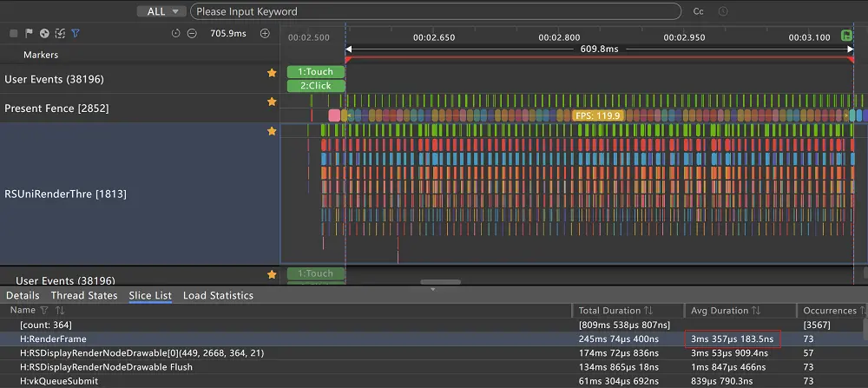Image resolution: width=868 pixels, height=388 pixels.
Task: Click the green flag marker on the timeline
Action: pos(846,36)
